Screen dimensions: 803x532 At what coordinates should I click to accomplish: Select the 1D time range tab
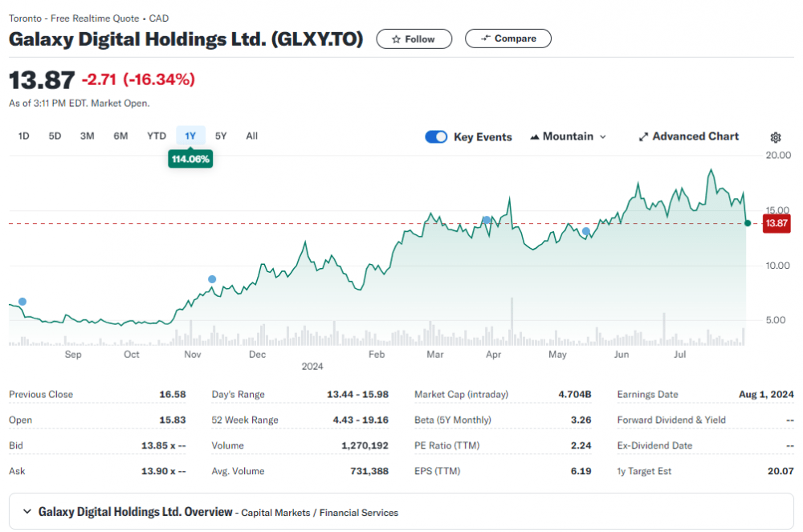coord(23,136)
